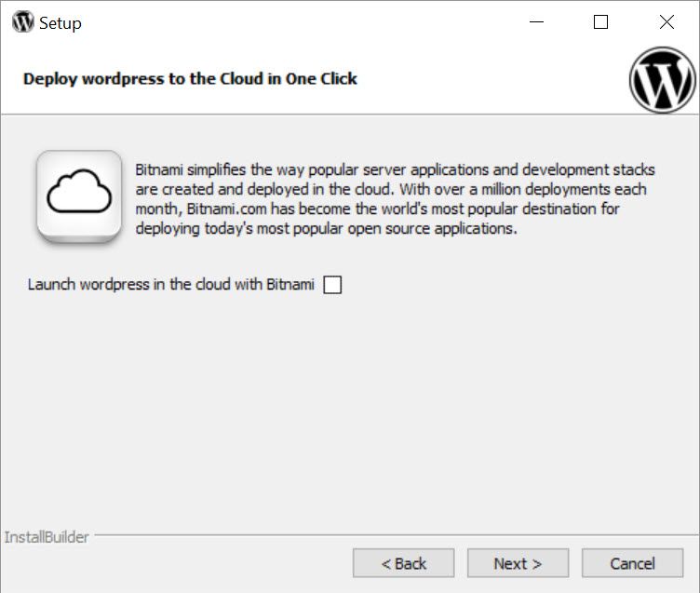Click the InstallBuilder label at the bottom
The image size is (700, 593).
pyautogui.click(x=47, y=537)
